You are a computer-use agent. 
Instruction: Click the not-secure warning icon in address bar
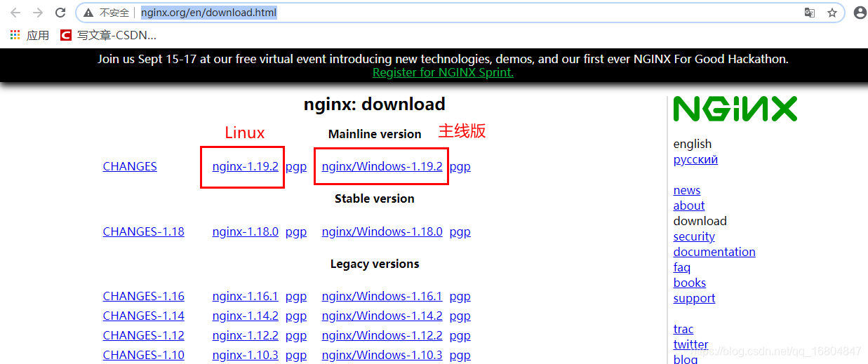(x=88, y=13)
